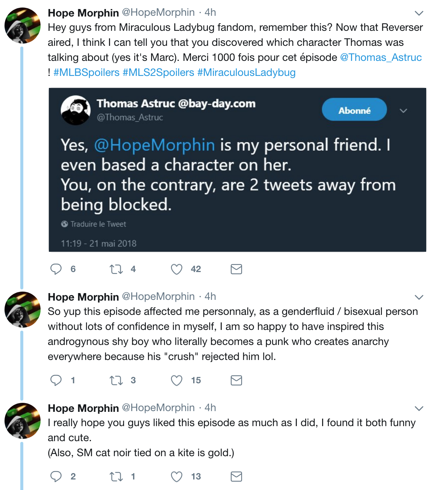Like the tweet with 42 likes
This screenshot has height=490, width=448.
point(177,269)
